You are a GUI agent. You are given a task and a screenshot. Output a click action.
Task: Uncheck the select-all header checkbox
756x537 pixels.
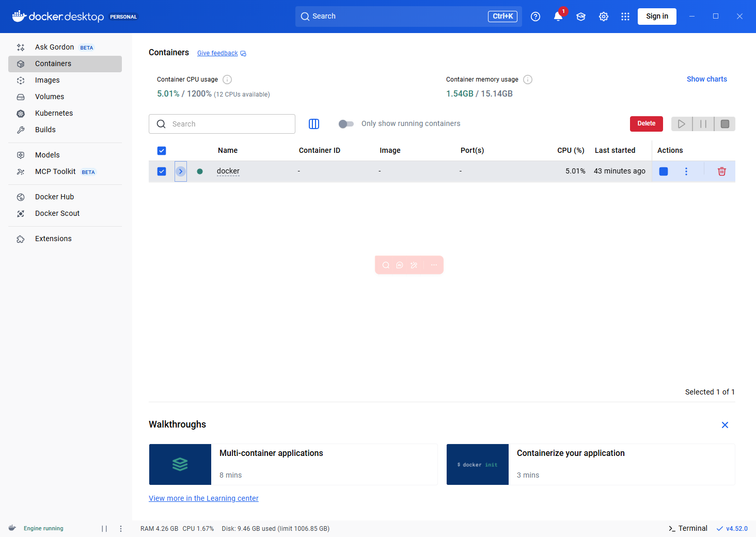coord(162,151)
